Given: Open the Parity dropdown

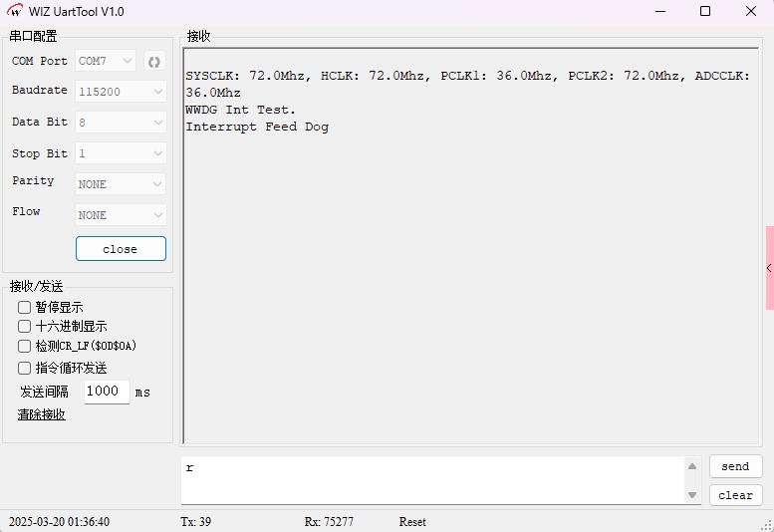Looking at the screenshot, I should pos(121,184).
